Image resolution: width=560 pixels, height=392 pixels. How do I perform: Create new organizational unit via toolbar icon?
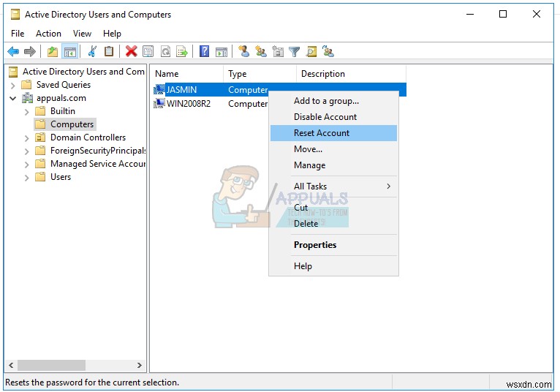pos(278,51)
